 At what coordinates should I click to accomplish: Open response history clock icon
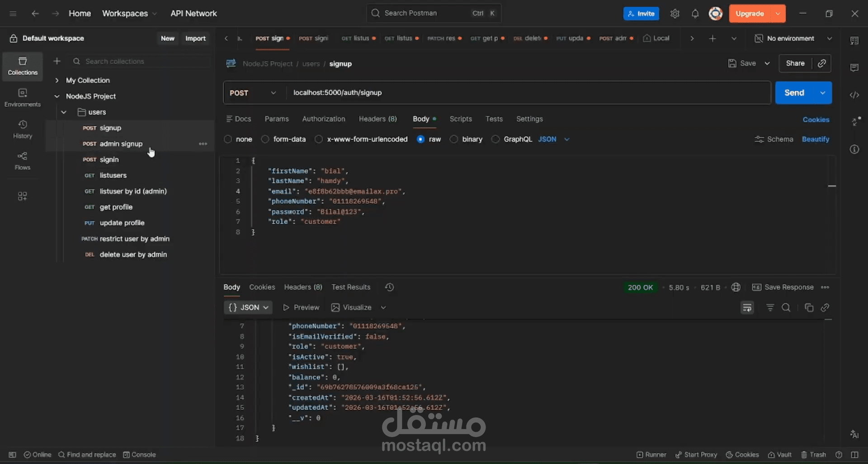tap(389, 287)
